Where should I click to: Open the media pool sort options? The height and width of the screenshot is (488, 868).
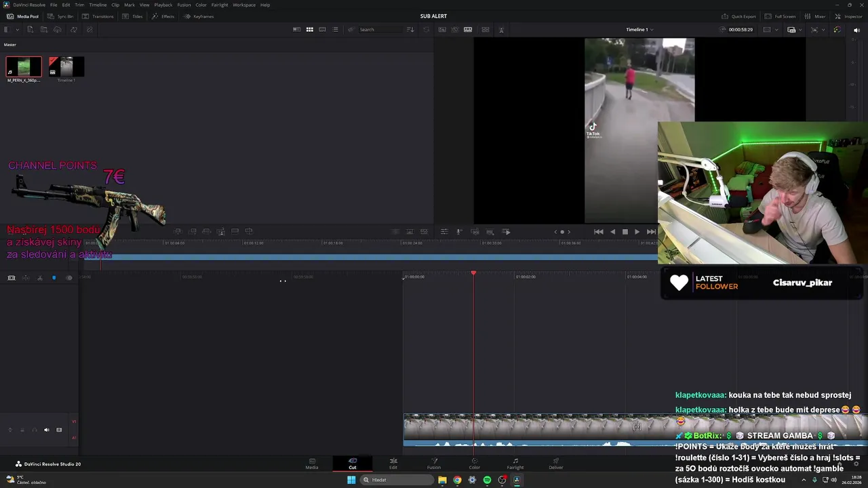tap(410, 29)
